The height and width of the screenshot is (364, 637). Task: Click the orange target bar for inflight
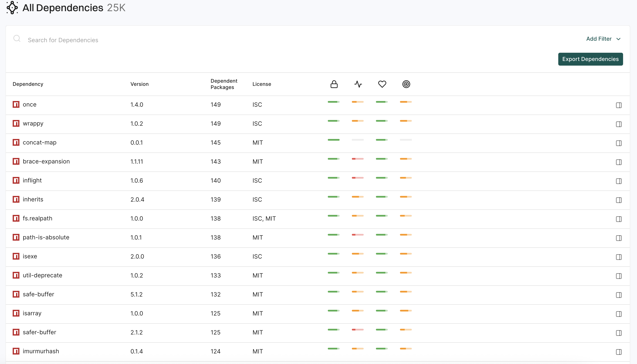[406, 178]
